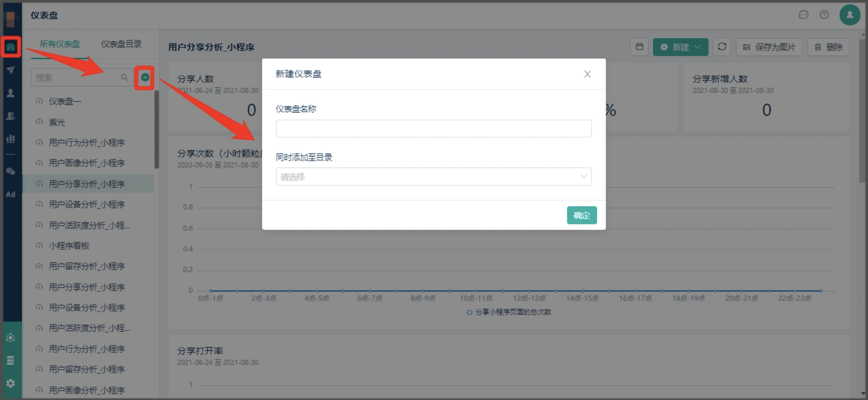Click the dashboard icon beside 小程序看板

click(x=39, y=246)
